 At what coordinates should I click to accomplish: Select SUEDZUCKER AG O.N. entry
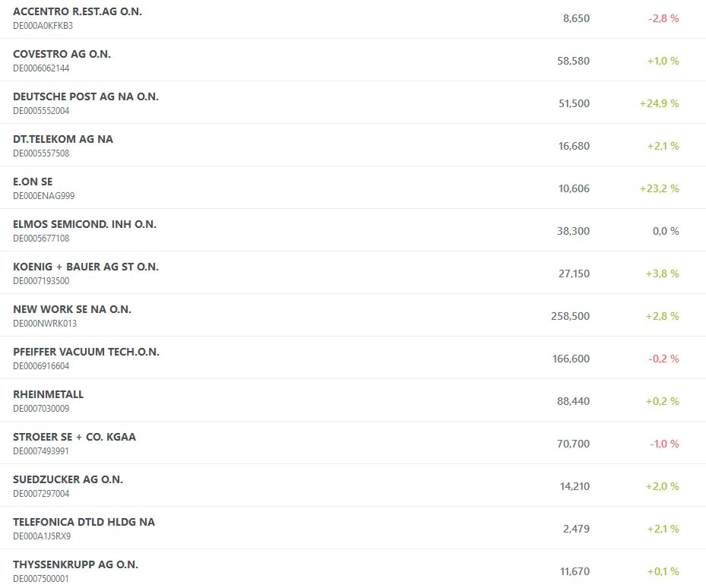point(68,480)
